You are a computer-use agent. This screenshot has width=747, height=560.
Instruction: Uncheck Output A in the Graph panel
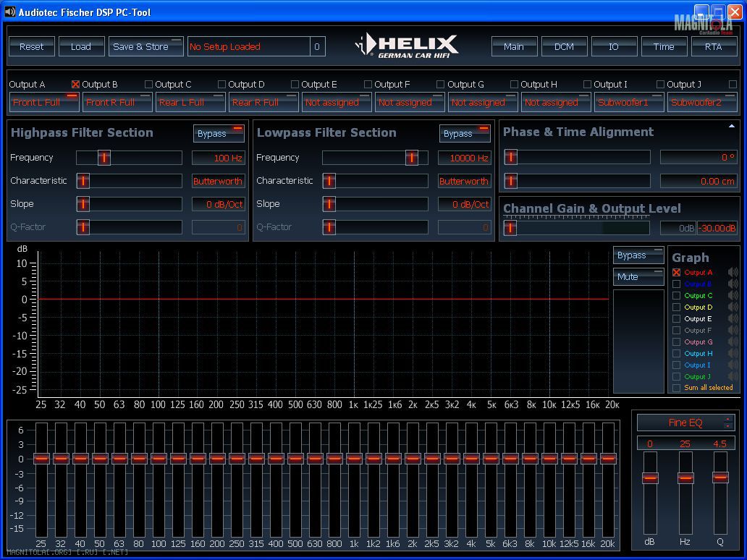coord(677,272)
